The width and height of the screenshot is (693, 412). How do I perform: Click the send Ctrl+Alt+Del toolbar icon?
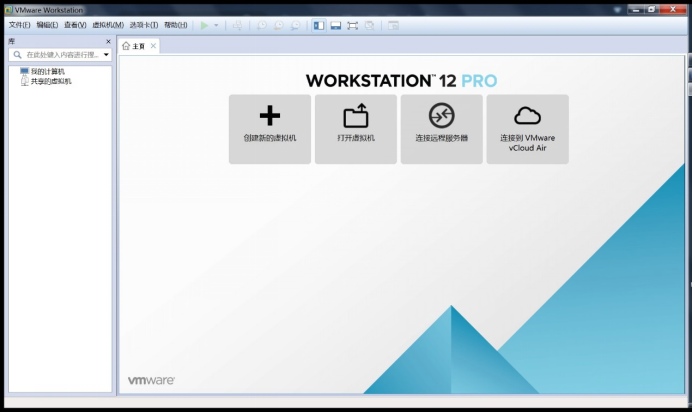pyautogui.click(x=238, y=26)
